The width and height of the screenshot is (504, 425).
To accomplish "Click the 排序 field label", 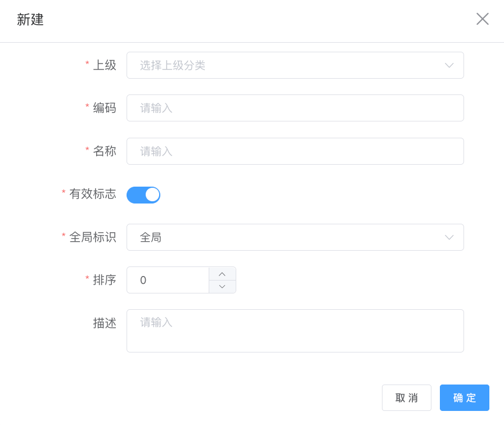I will pyautogui.click(x=104, y=280).
